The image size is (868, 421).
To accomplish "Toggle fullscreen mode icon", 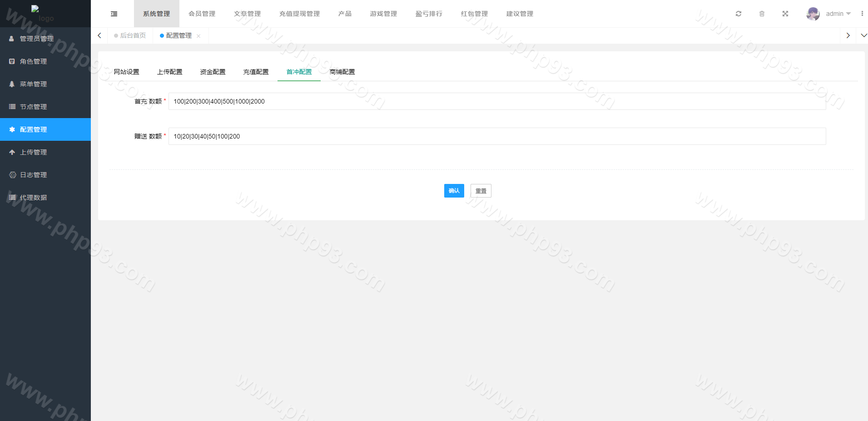I will pyautogui.click(x=785, y=14).
